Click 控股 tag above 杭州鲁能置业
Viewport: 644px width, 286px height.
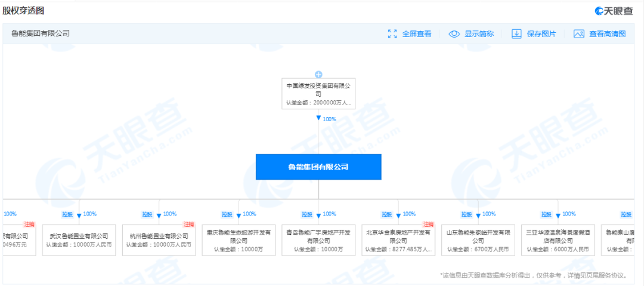(147, 214)
